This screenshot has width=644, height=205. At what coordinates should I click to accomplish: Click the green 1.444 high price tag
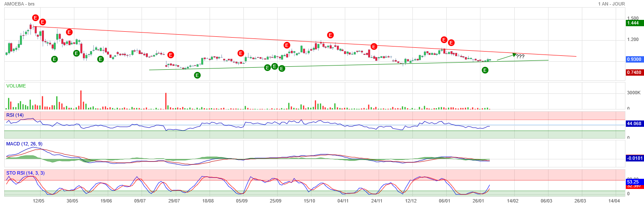point(635,23)
